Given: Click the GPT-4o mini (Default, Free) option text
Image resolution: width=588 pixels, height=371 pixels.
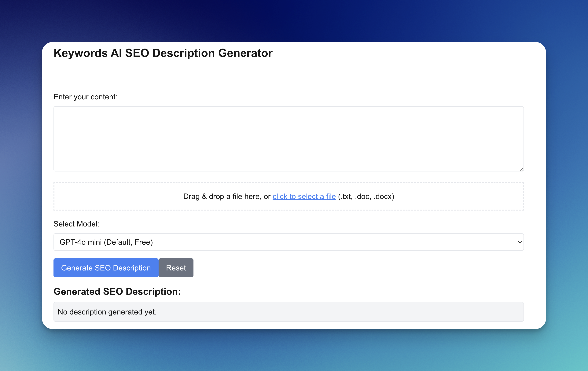Looking at the screenshot, I should [106, 242].
